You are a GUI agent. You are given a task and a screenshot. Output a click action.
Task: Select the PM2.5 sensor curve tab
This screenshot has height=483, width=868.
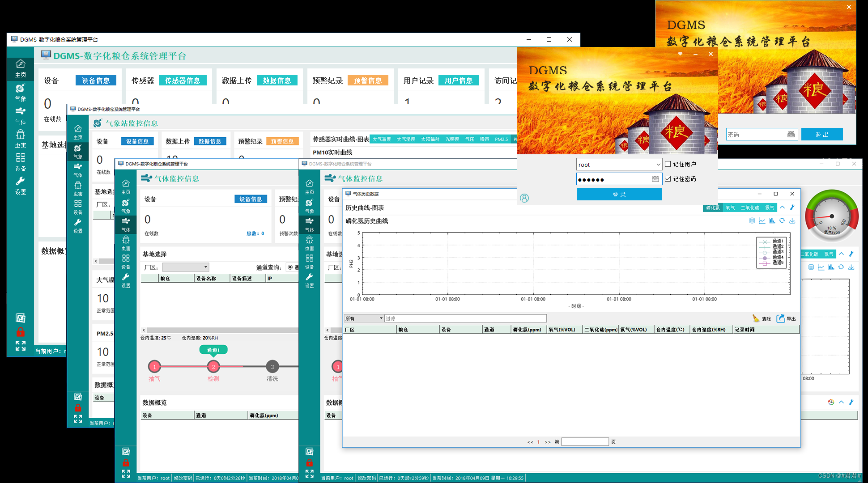tap(502, 139)
